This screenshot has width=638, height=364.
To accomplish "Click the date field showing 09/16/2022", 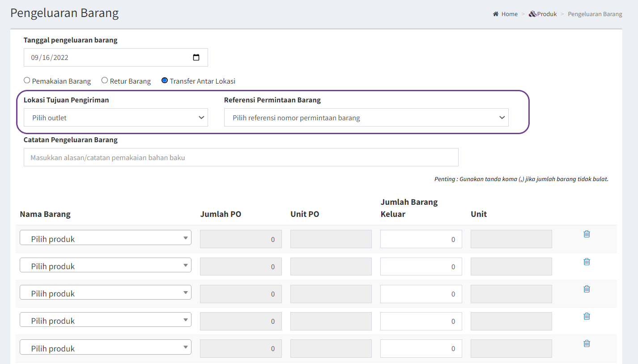I will pos(116,57).
